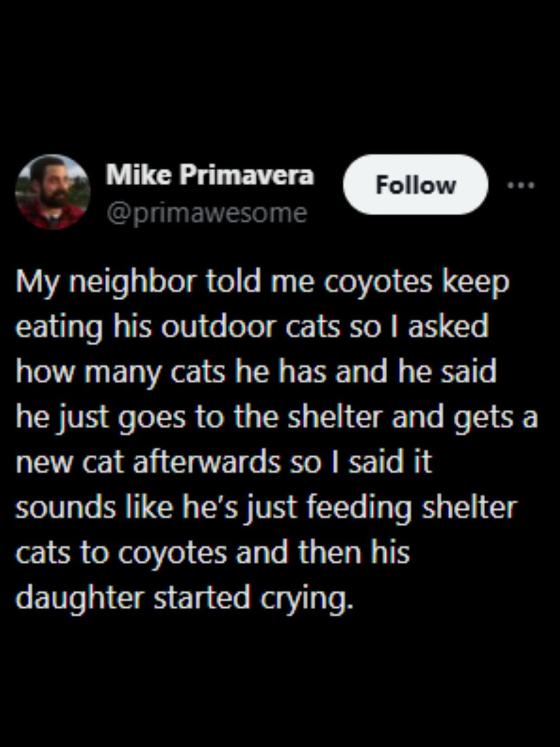Click the Follow button
The height and width of the screenshot is (747, 560).
(x=415, y=185)
